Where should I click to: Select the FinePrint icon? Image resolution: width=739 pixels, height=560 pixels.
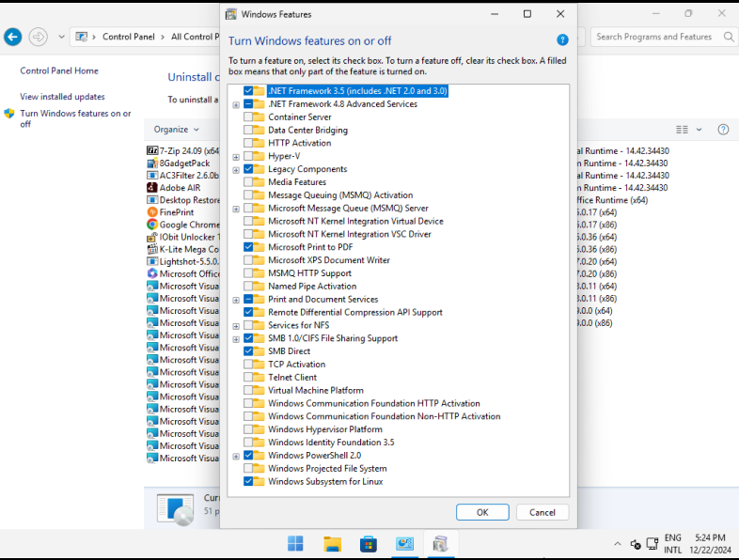click(x=152, y=212)
